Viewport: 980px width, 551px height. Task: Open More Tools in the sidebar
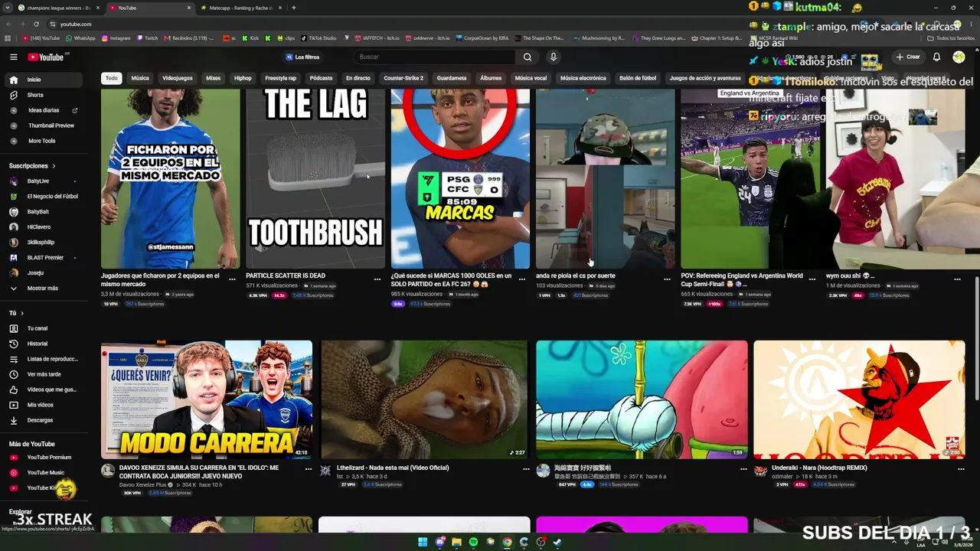click(44, 141)
